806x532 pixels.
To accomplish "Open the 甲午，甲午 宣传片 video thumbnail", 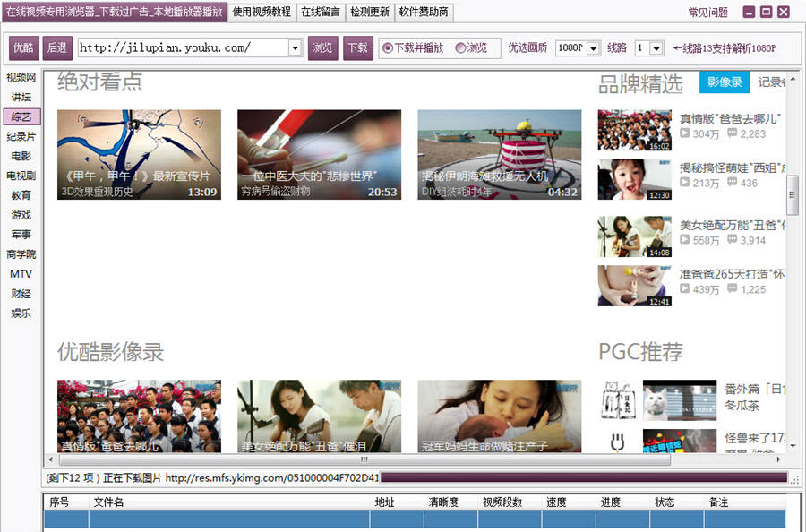I will click(140, 154).
